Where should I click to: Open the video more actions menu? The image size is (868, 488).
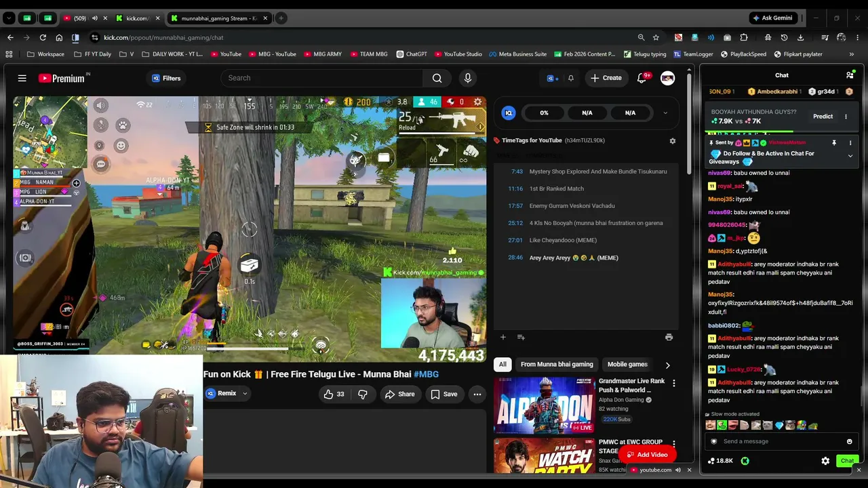(477, 394)
